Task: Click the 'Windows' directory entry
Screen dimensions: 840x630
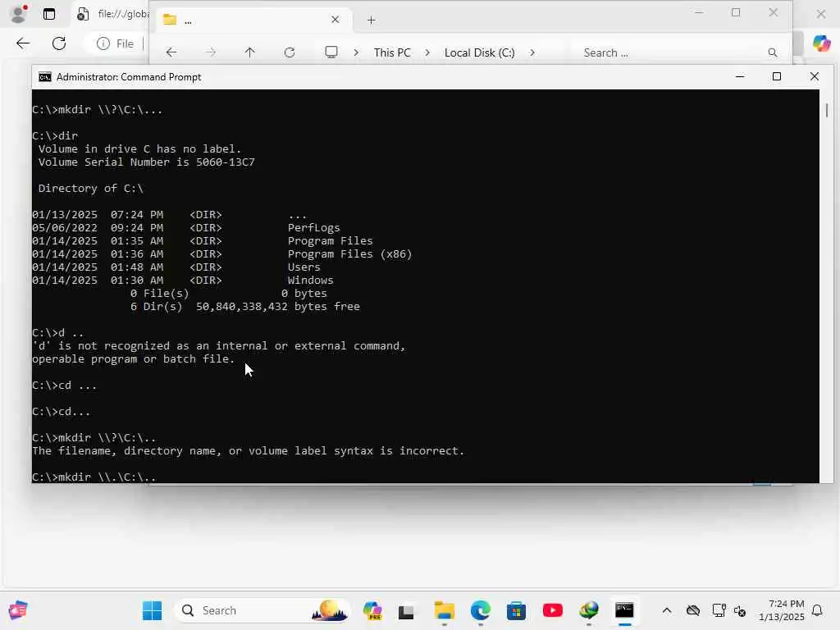Action: pyautogui.click(x=311, y=281)
